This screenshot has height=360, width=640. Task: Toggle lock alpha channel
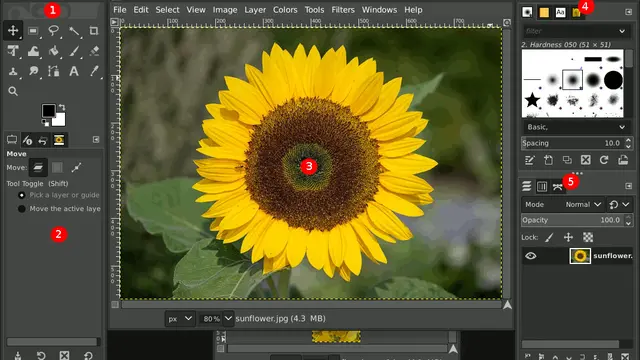588,237
